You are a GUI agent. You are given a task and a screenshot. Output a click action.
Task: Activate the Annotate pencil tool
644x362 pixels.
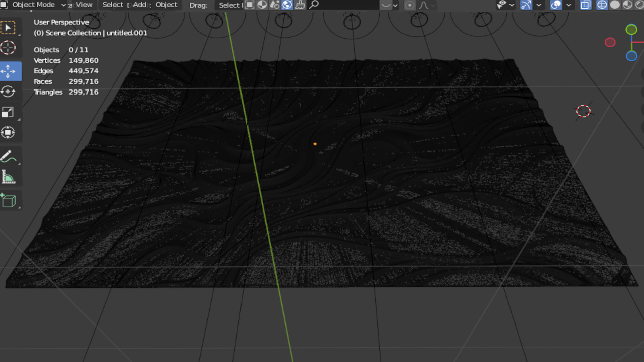(x=8, y=157)
